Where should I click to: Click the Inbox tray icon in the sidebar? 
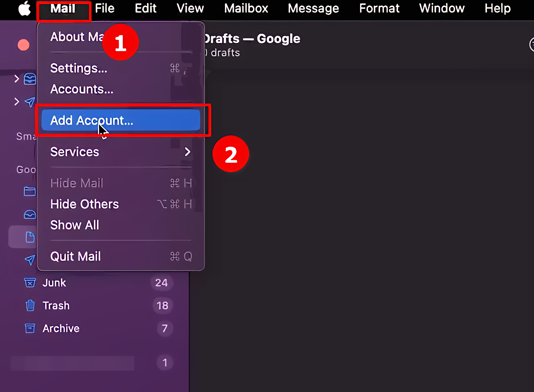click(30, 79)
